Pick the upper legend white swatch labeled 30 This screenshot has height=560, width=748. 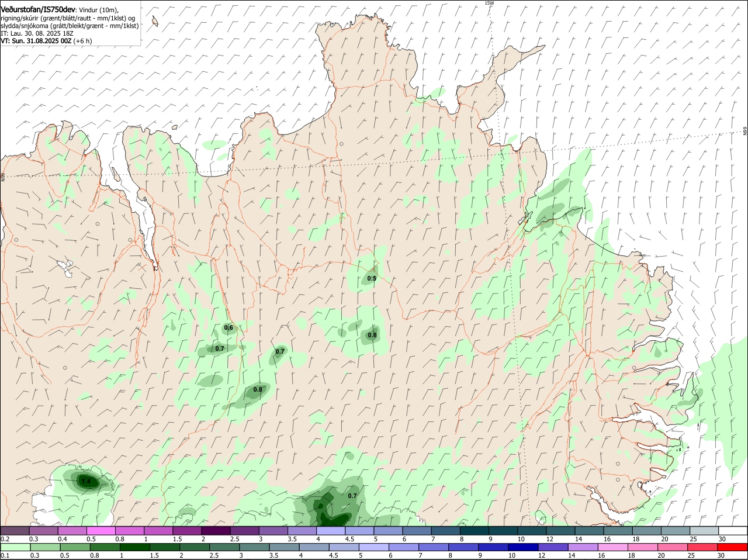(733, 530)
